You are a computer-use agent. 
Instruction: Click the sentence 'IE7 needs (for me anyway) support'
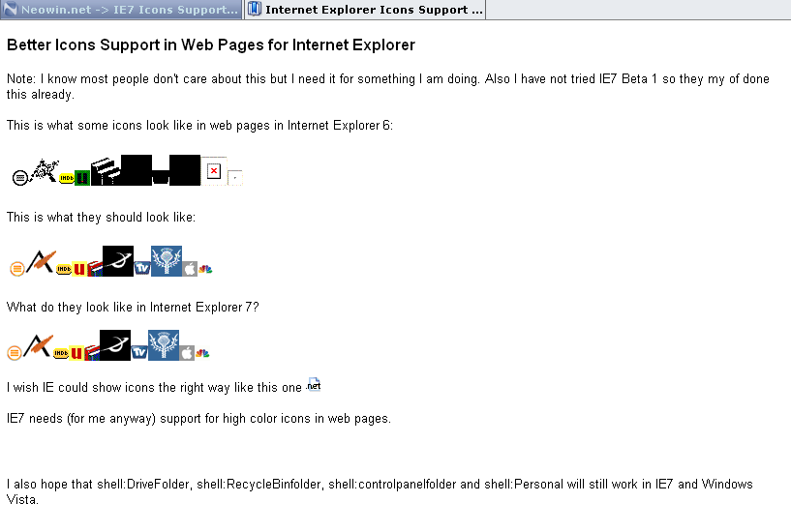[198, 419]
